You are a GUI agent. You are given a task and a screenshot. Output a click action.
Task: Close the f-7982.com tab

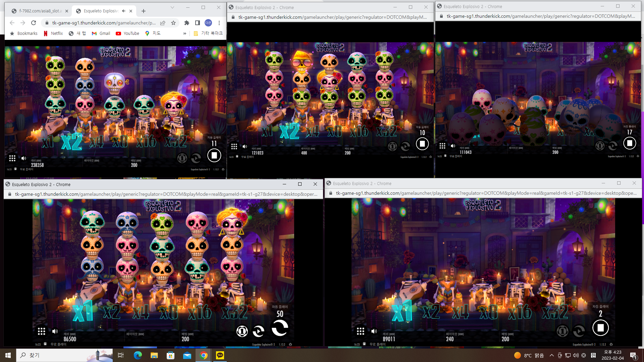(x=67, y=11)
